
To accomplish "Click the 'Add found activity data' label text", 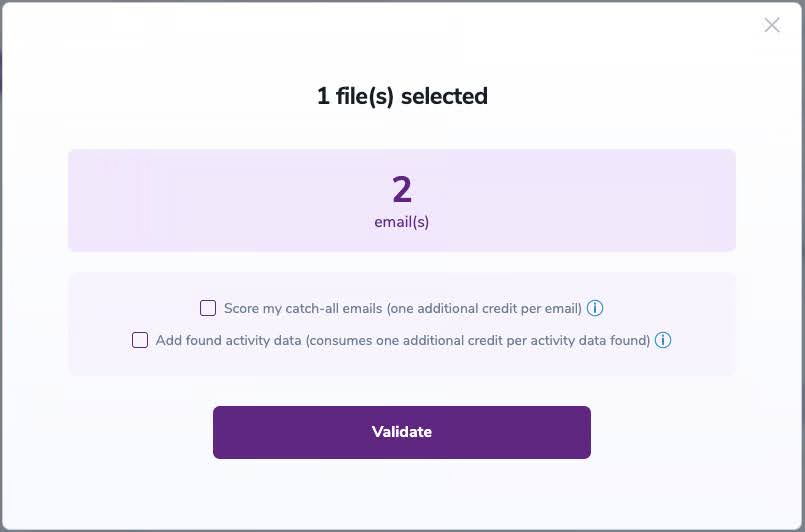I will [x=229, y=340].
